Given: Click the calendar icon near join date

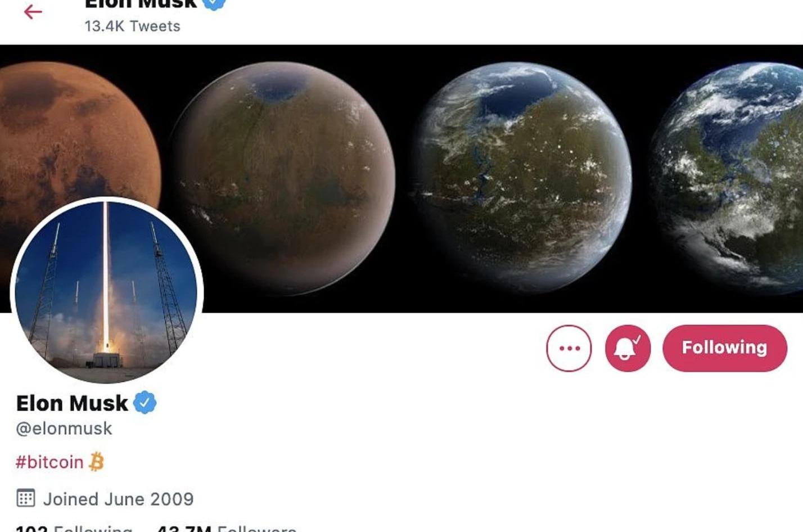Looking at the screenshot, I should (26, 498).
